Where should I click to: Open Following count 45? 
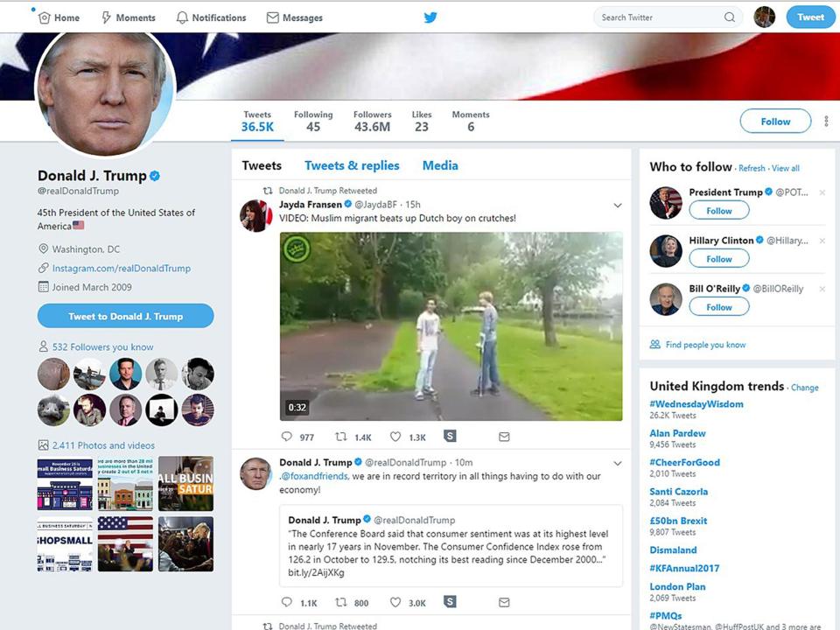tap(313, 121)
